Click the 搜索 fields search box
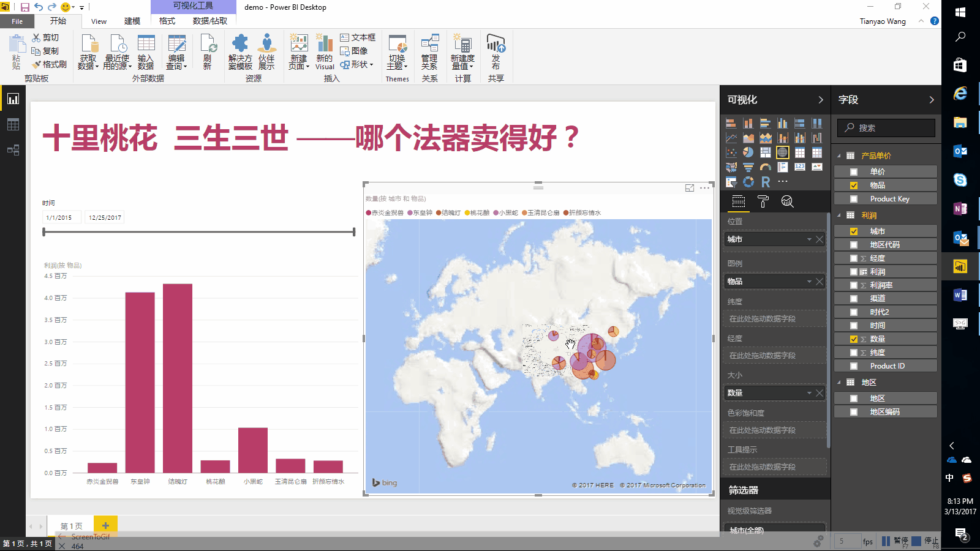980x551 pixels. 887,128
